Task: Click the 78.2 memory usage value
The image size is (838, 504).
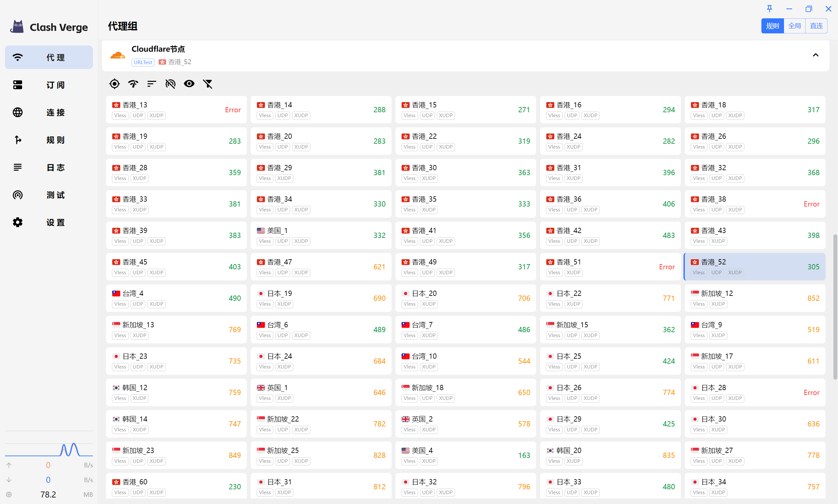Action: pos(48,495)
